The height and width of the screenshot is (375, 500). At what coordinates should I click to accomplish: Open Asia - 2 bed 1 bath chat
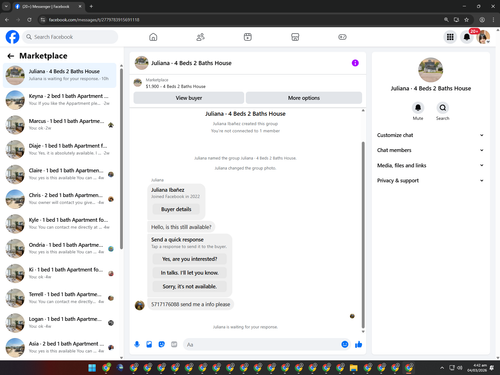pyautogui.click(x=60, y=347)
